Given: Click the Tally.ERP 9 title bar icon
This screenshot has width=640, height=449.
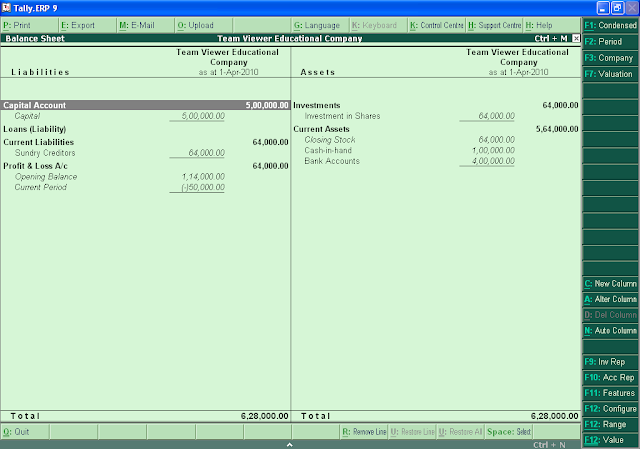Looking at the screenshot, I should click(6, 7).
